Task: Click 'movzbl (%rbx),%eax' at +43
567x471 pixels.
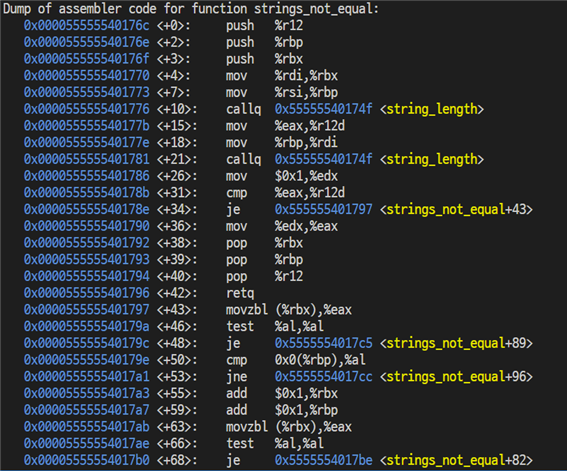Action: click(289, 309)
